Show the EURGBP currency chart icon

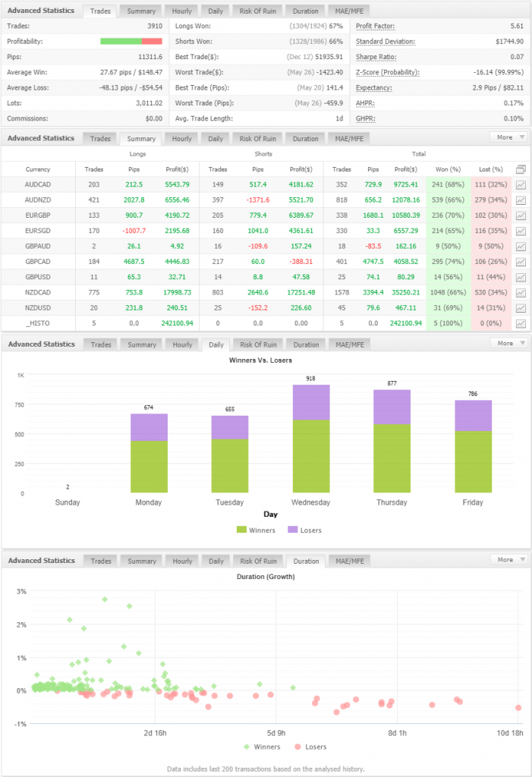[521, 215]
